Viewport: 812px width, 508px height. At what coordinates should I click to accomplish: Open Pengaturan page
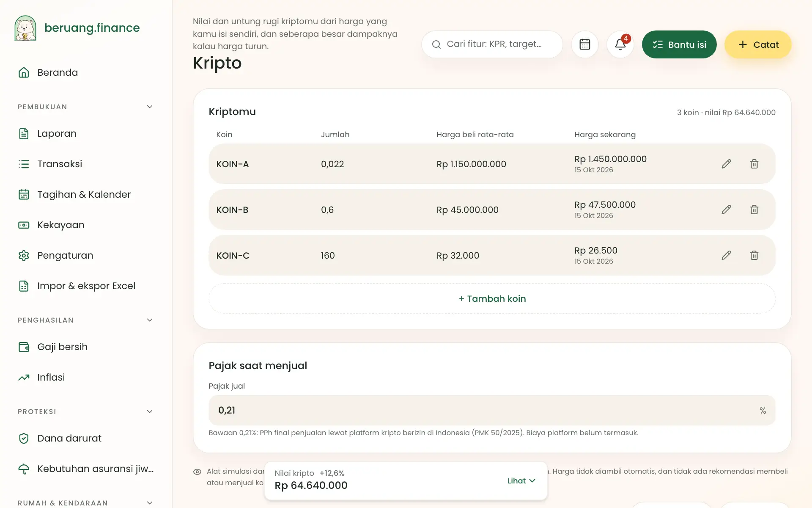86,255
